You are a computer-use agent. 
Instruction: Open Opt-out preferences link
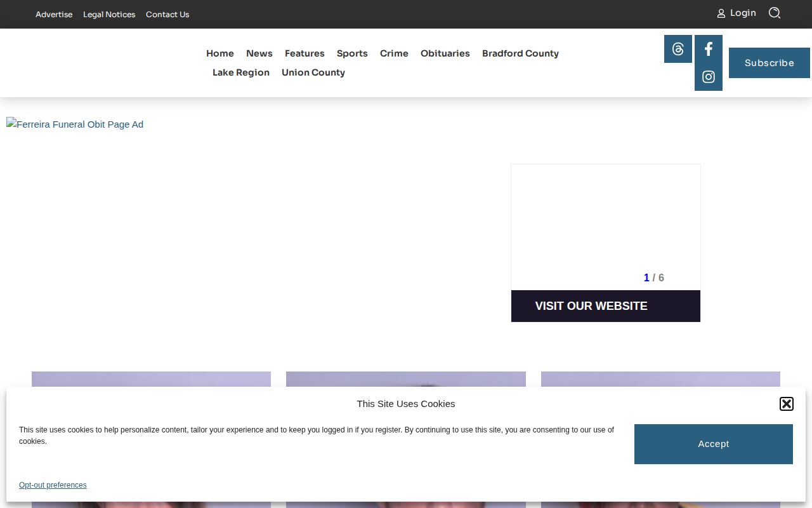(53, 485)
